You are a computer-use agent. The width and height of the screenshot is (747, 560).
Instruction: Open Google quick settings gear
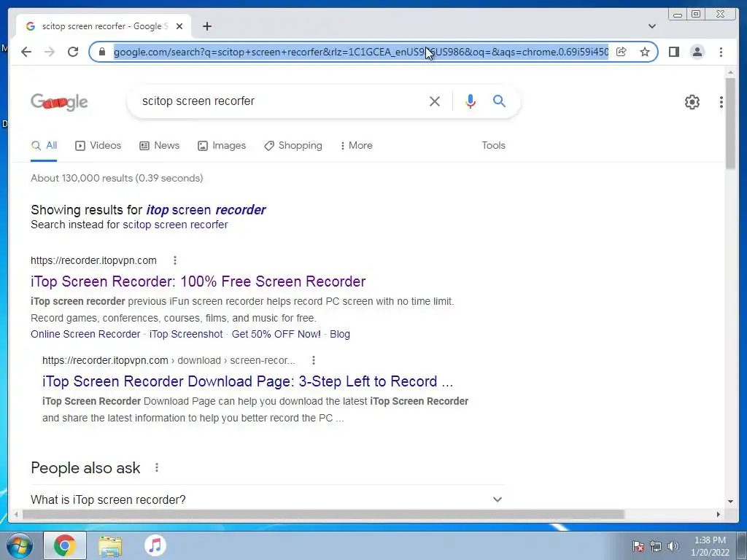tap(692, 101)
